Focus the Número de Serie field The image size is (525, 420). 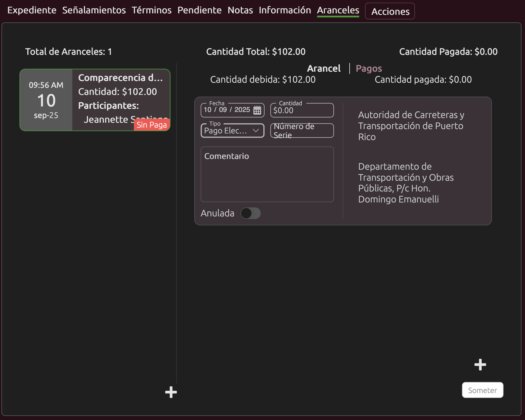point(302,131)
